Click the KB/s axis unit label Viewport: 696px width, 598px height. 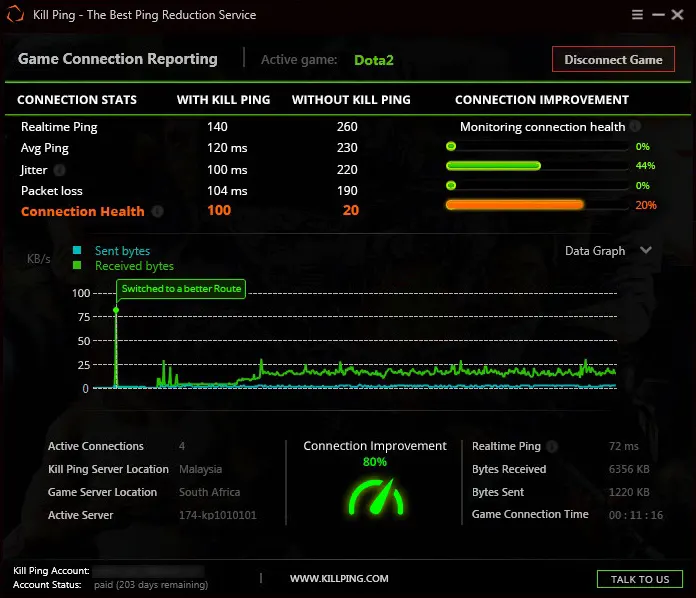point(39,259)
